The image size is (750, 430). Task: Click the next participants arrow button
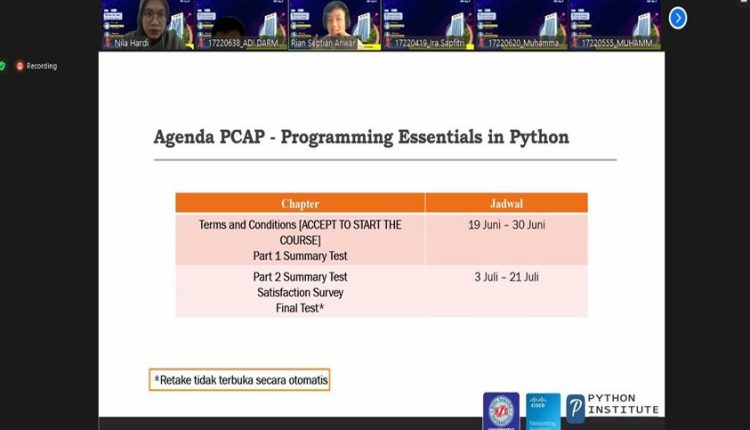678,18
